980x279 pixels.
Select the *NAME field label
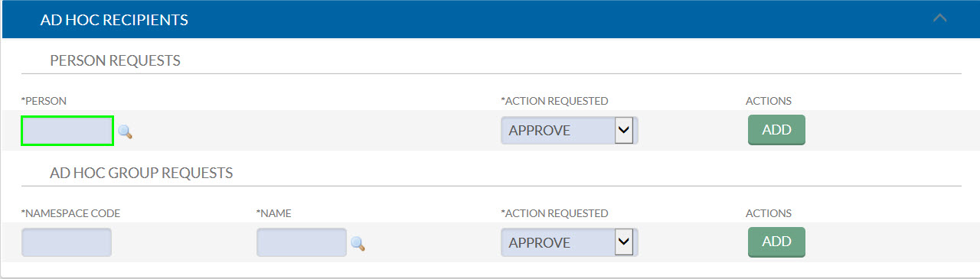(274, 213)
